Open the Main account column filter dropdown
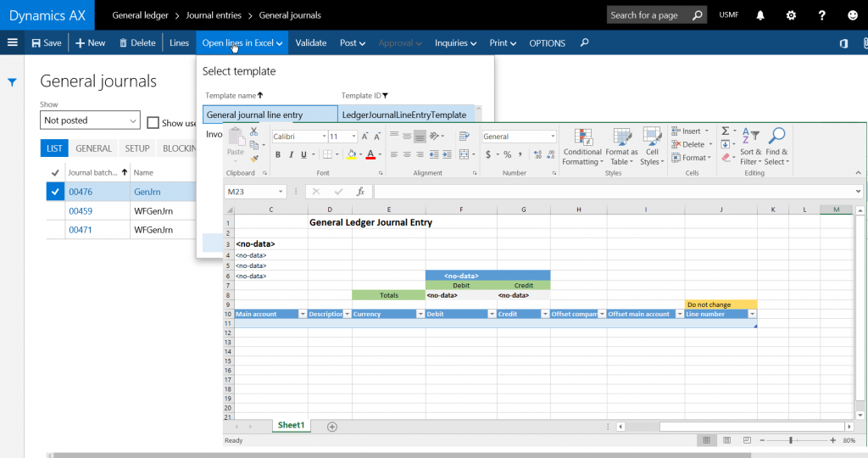Image resolution: width=868 pixels, height=458 pixels. tap(303, 314)
